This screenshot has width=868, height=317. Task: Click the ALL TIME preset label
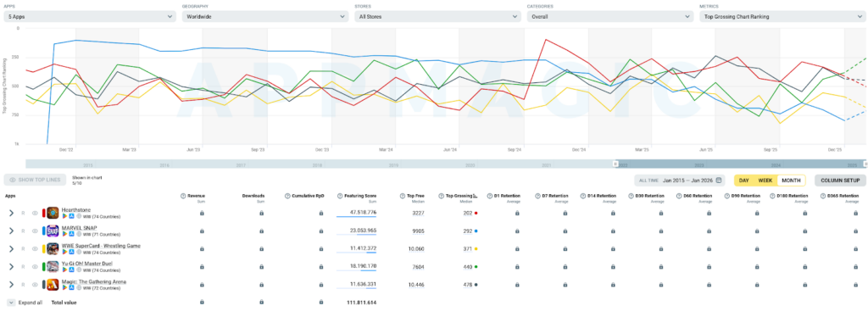tap(648, 181)
